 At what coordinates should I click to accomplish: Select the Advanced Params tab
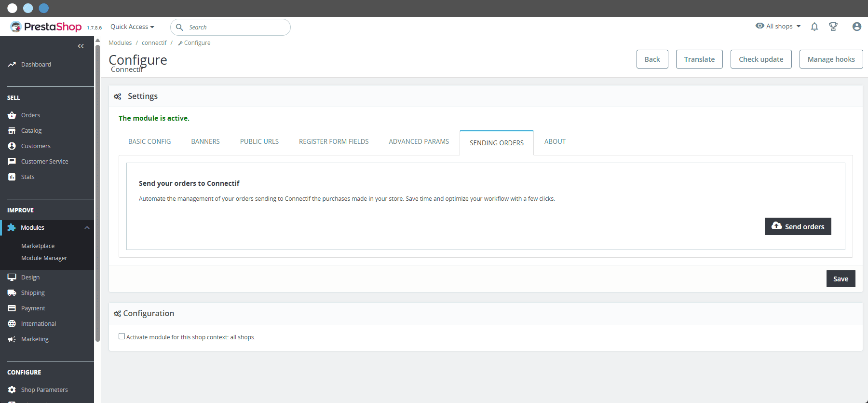pyautogui.click(x=419, y=142)
